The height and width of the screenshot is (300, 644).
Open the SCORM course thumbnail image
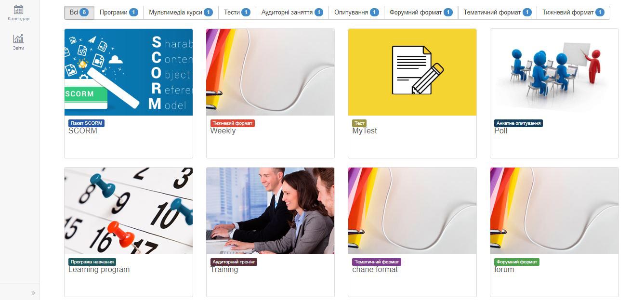point(129,72)
